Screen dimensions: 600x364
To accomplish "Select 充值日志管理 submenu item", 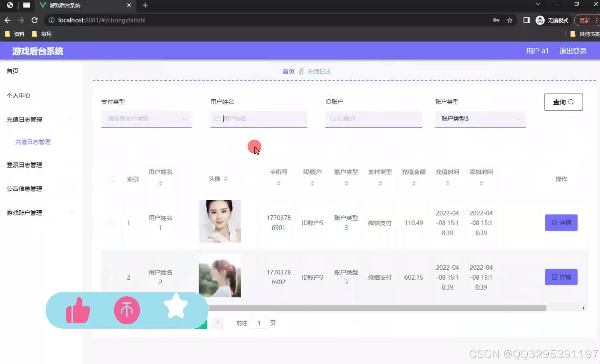I will [x=33, y=142].
